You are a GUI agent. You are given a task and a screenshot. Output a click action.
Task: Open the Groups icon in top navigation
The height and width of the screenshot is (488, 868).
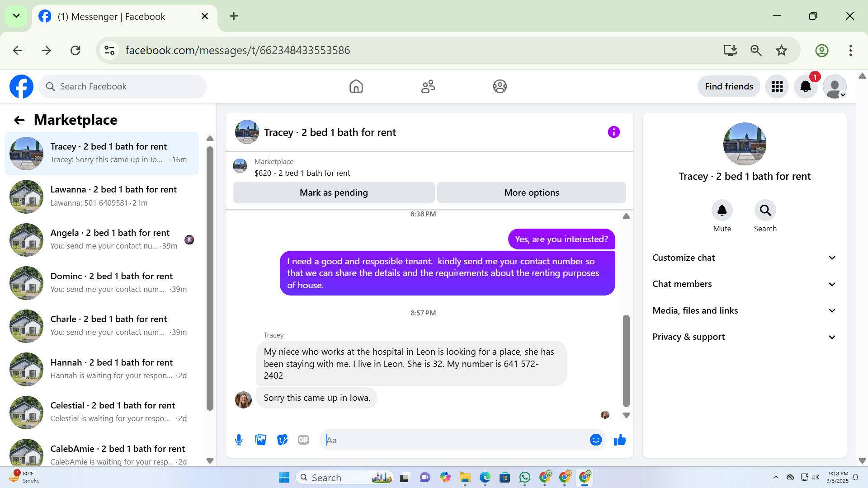(x=500, y=86)
